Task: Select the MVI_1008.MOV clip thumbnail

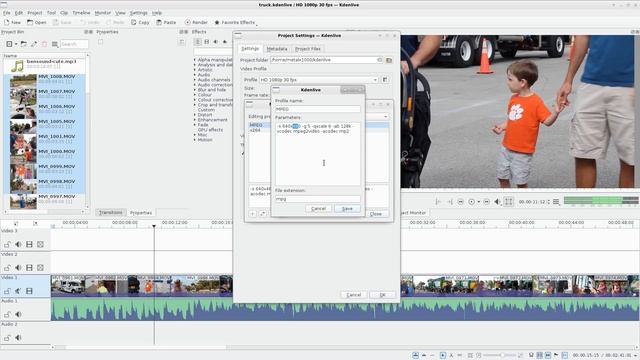Action: [x=23, y=80]
